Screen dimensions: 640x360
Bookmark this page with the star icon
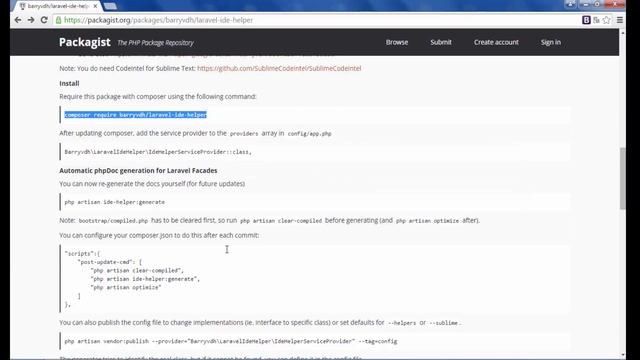(607, 20)
